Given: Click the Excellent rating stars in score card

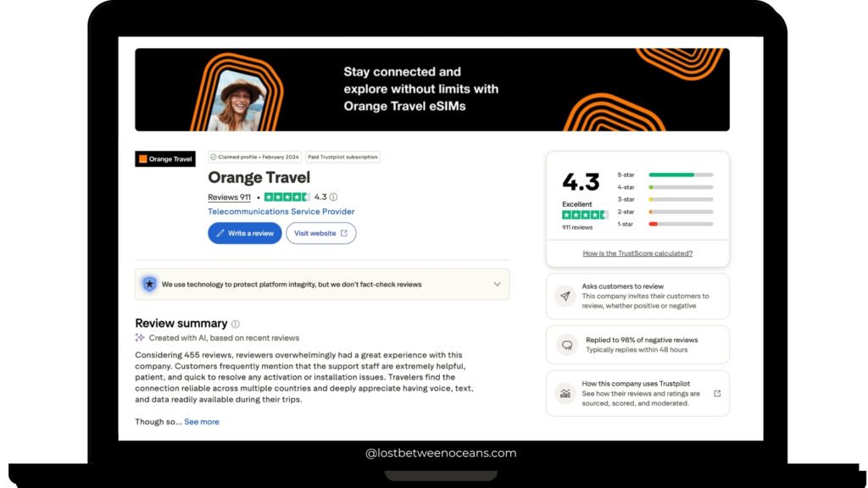Looking at the screenshot, I should tap(585, 214).
